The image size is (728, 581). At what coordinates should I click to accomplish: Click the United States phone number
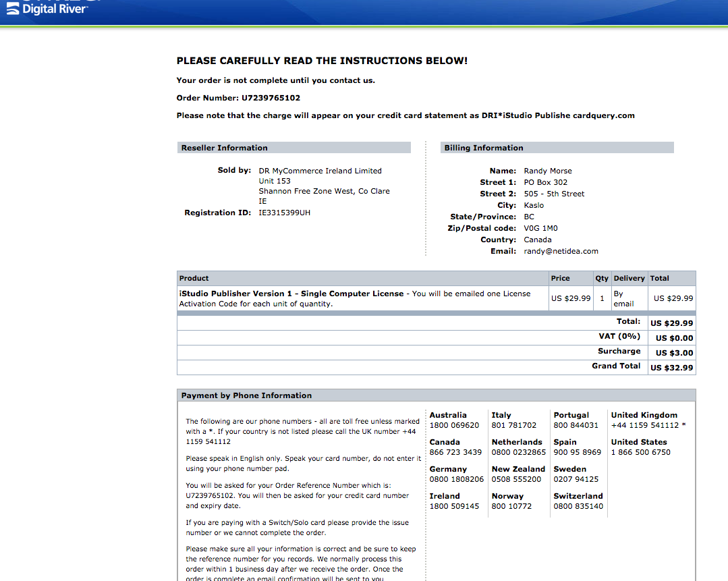(x=640, y=452)
